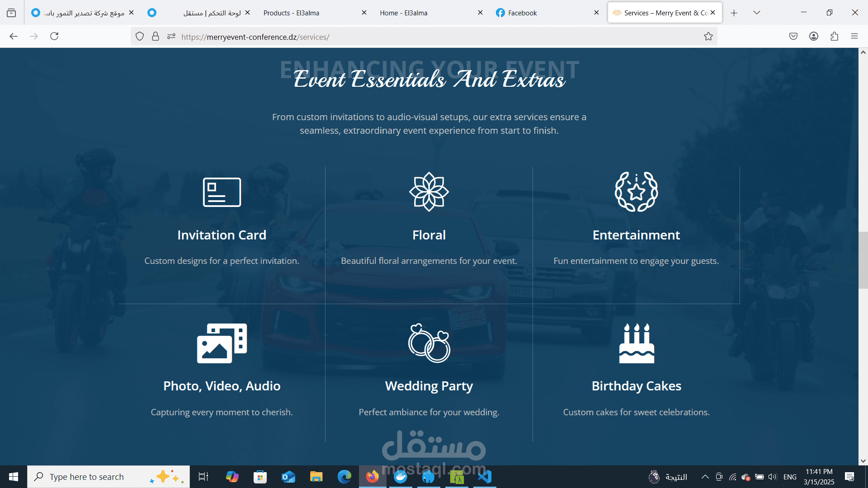Bookmark this page with the star icon
The width and height of the screenshot is (868, 488).
[x=708, y=37]
